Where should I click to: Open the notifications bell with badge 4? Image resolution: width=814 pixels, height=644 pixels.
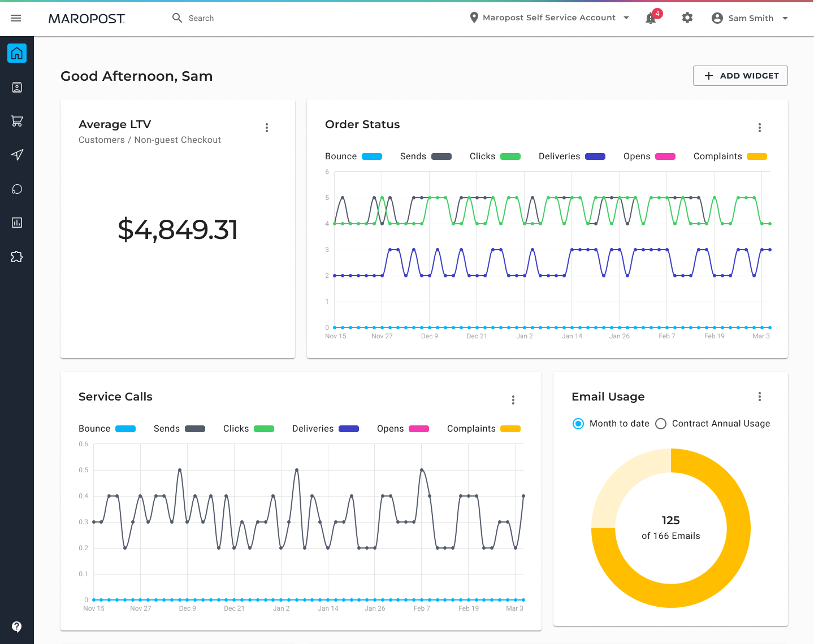[x=651, y=18]
